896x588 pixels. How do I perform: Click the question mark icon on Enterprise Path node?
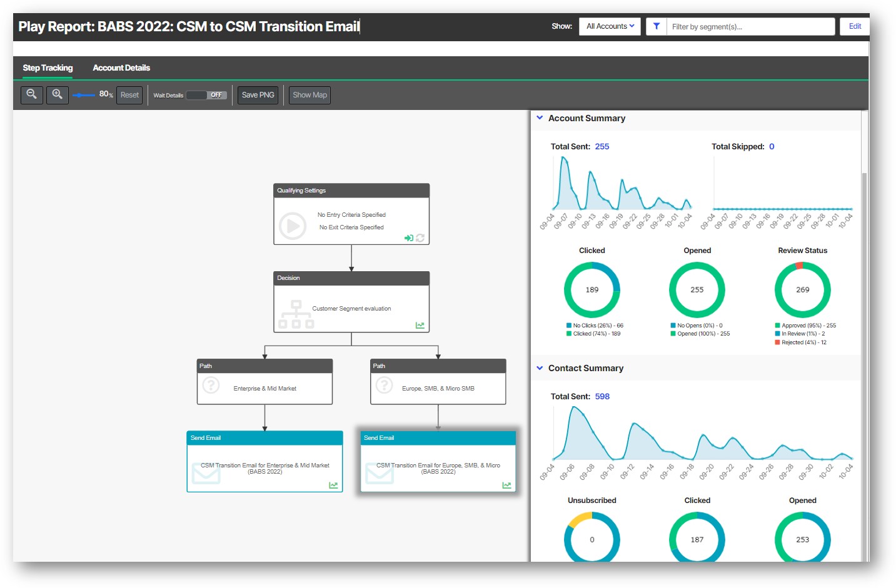(x=211, y=386)
